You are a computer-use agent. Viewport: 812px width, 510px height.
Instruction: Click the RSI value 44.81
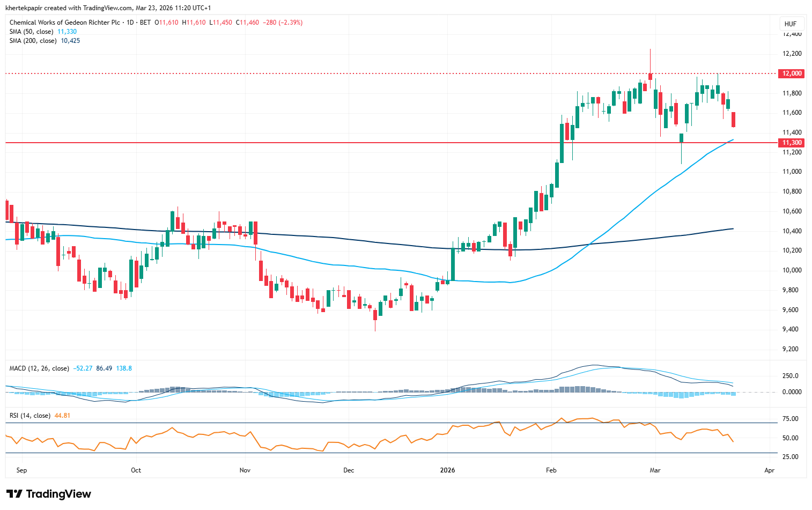click(x=62, y=416)
